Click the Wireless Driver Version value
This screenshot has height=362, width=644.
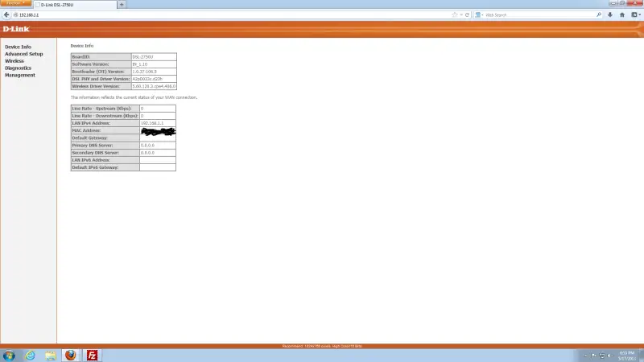[x=154, y=86]
